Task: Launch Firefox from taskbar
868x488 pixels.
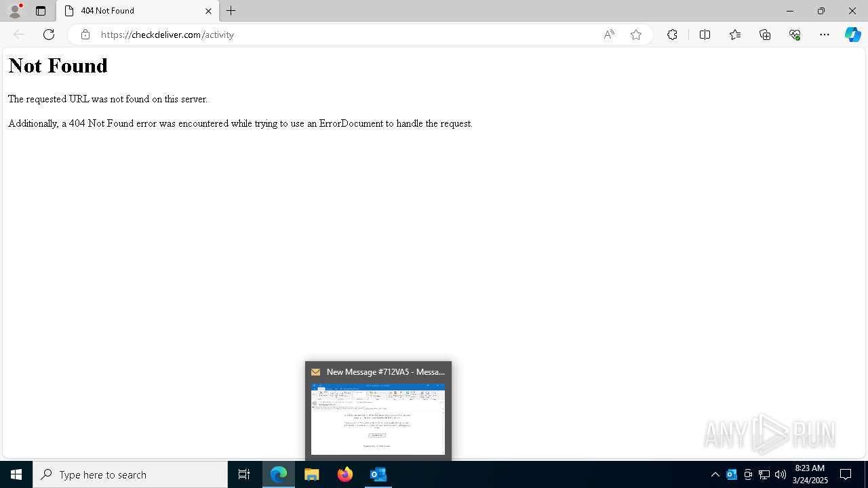Action: click(x=345, y=474)
